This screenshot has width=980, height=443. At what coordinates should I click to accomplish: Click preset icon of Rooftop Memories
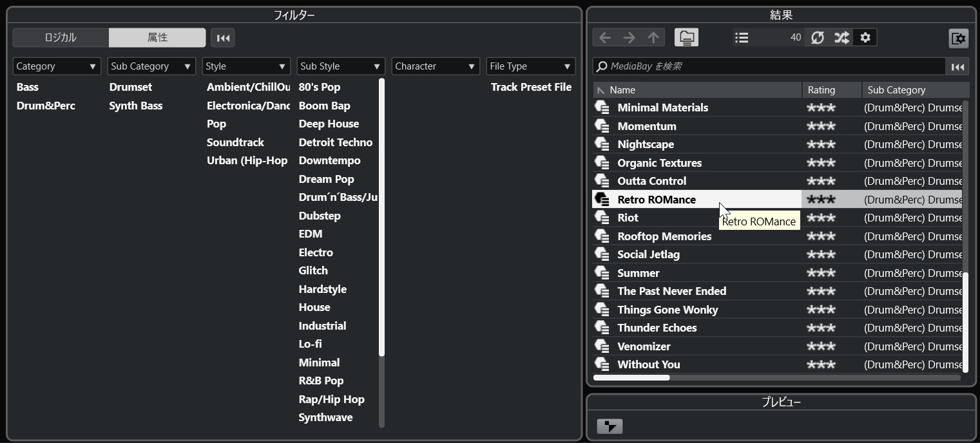point(602,236)
